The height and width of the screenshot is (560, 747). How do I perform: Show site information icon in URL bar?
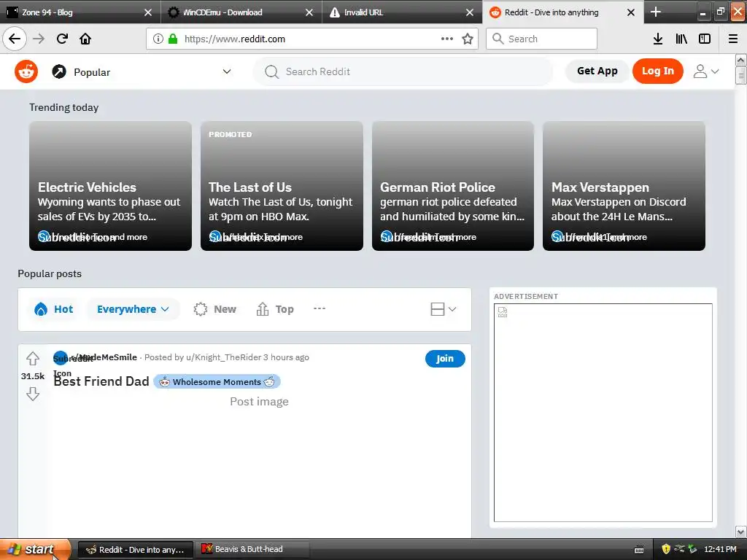coord(158,39)
